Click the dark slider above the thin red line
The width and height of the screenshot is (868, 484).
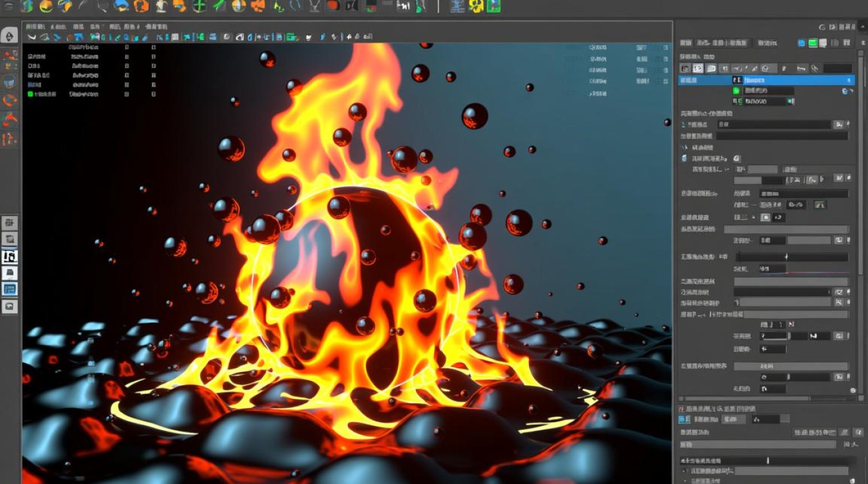pos(792,256)
